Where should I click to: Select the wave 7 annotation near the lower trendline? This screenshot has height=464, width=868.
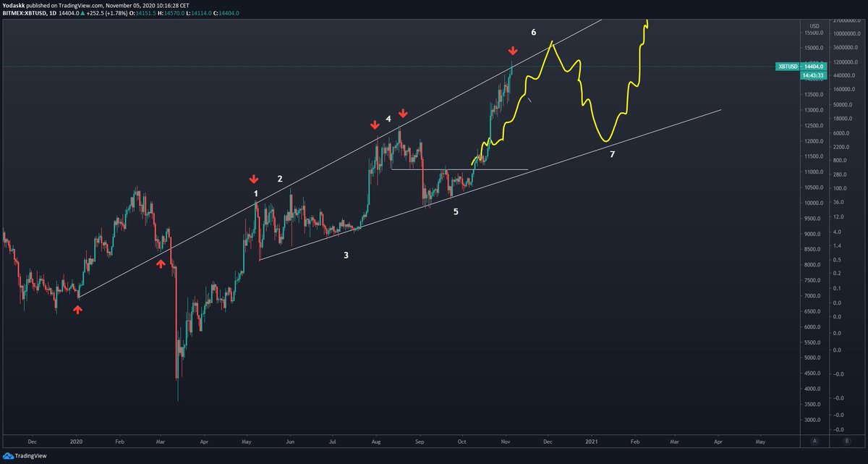click(x=612, y=154)
